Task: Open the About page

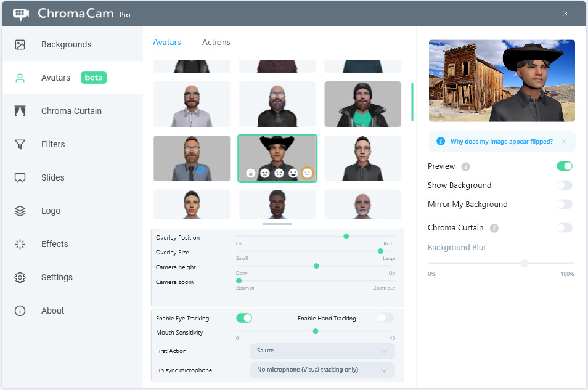Action: (20, 311)
